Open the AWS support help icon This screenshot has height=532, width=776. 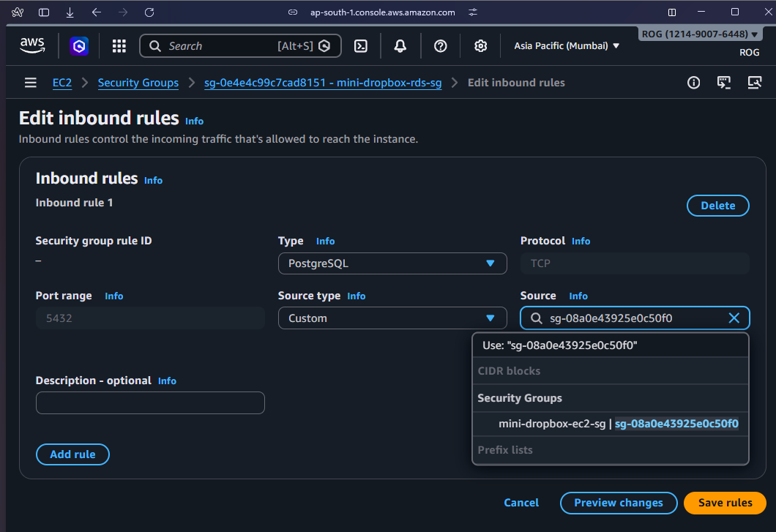coord(440,46)
